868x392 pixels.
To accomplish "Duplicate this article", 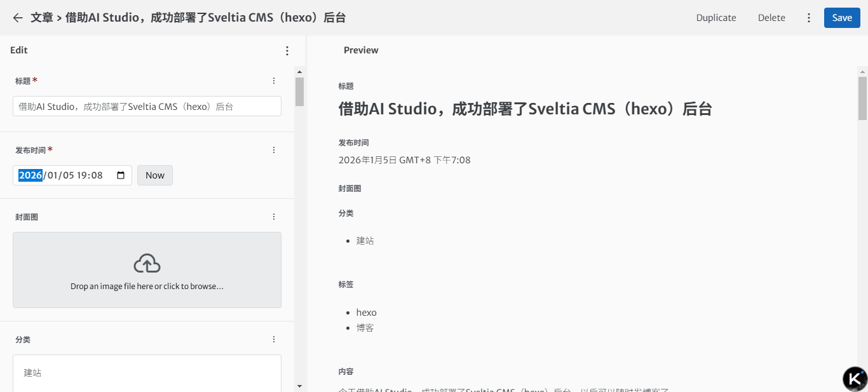I will pyautogui.click(x=716, y=18).
